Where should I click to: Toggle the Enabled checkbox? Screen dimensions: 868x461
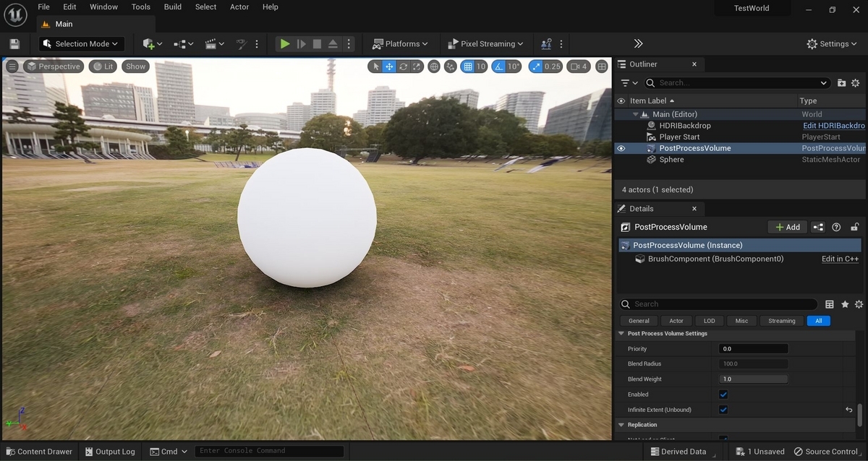[723, 395]
